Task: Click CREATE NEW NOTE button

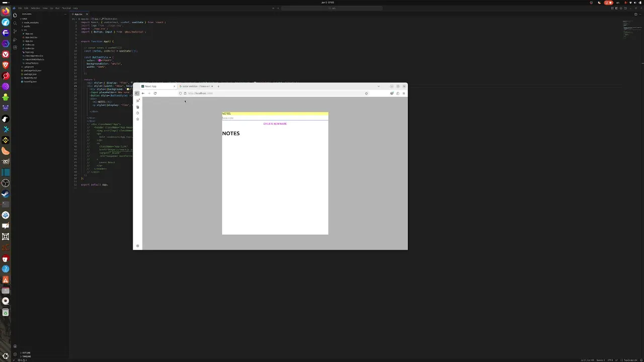Action: pos(275,124)
